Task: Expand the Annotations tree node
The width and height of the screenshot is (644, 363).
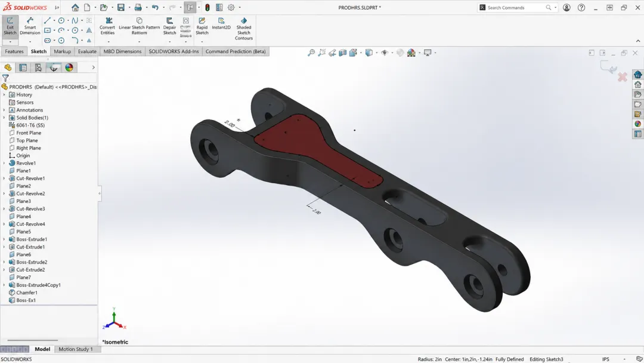Action: point(4,110)
